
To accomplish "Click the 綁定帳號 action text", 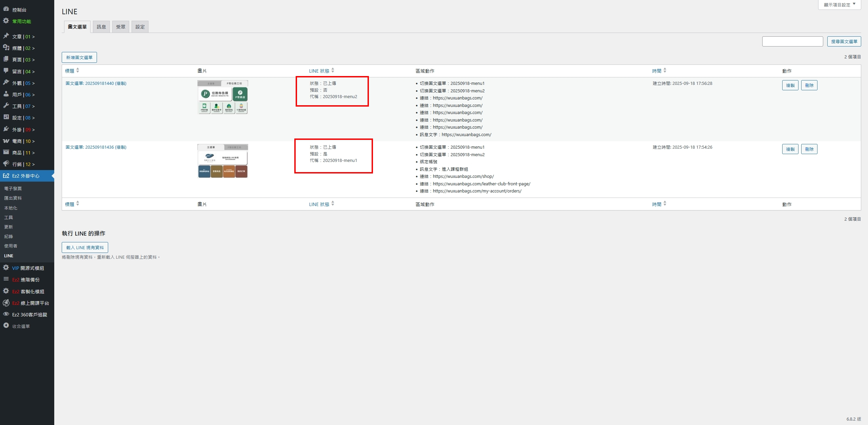I will (x=428, y=162).
